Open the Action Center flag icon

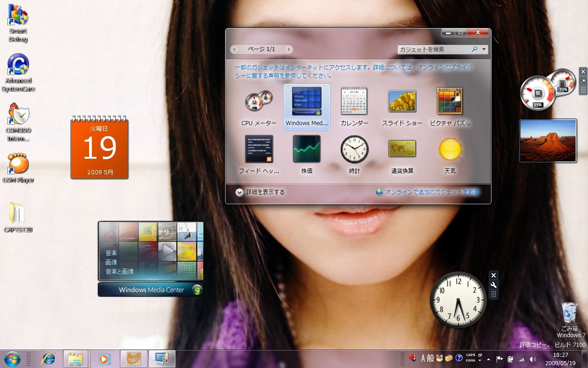click(x=499, y=359)
